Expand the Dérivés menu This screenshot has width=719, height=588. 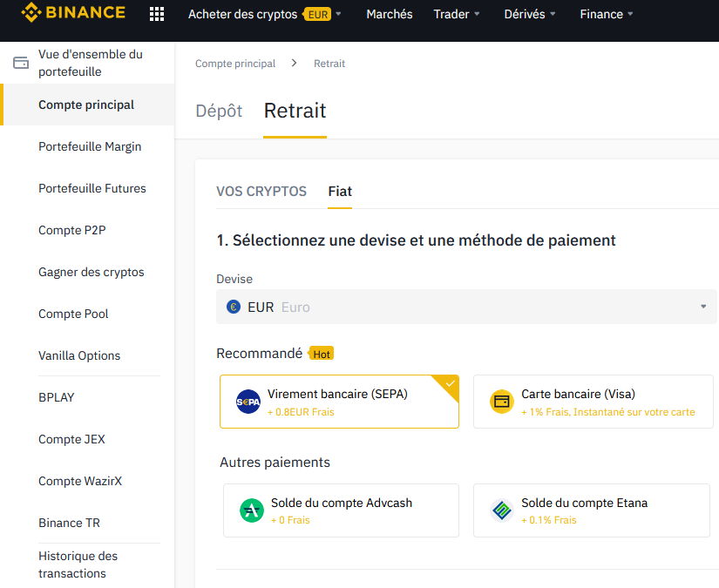[x=530, y=14]
